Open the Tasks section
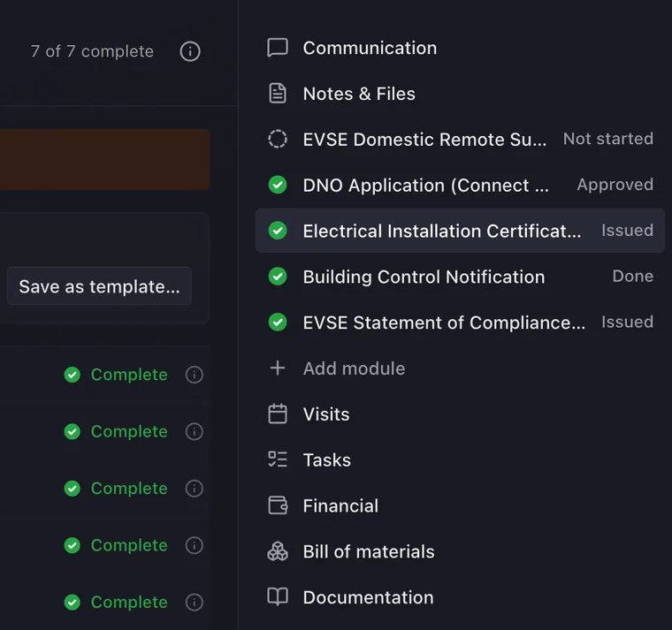This screenshot has width=672, height=630. point(460,459)
